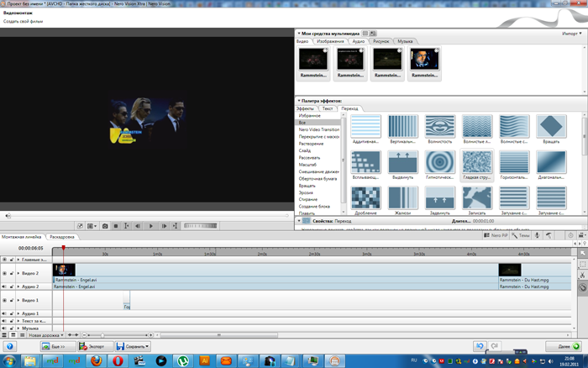Mute the Аудио 2 track
This screenshot has height=368, width=588.
(4, 287)
